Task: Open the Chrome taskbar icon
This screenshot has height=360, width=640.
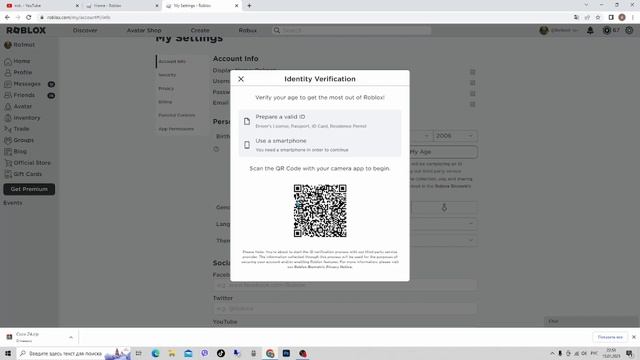Action: pos(270,353)
